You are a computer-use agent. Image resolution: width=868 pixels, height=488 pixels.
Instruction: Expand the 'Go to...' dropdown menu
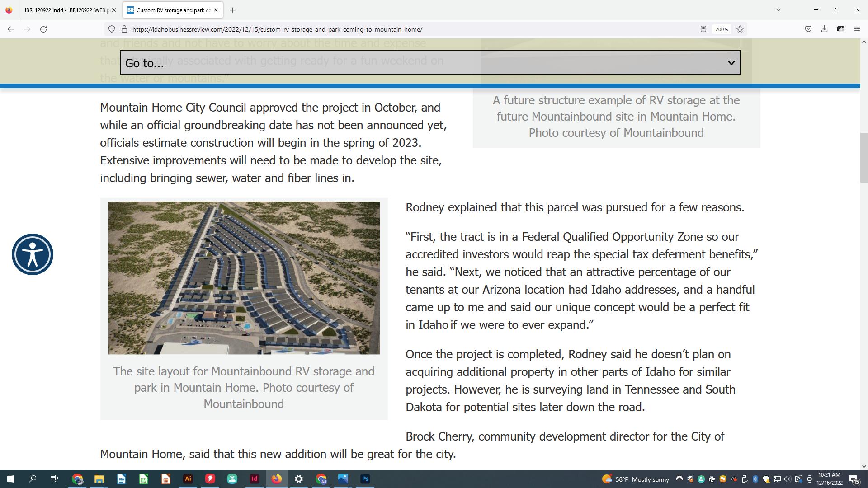429,63
